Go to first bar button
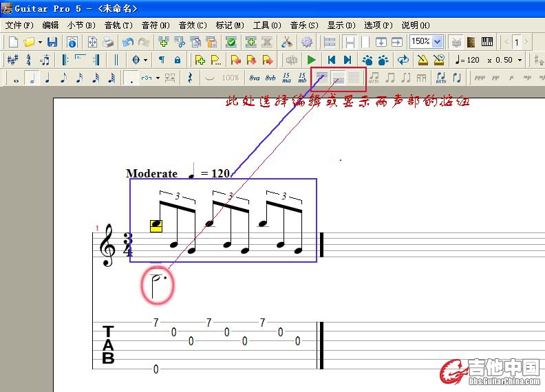545x392 pixels. click(331, 60)
